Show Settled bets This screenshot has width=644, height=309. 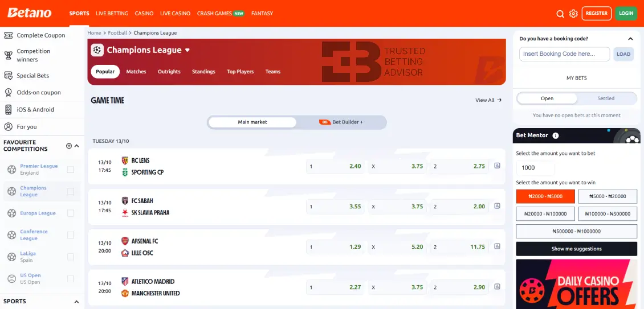(x=606, y=98)
